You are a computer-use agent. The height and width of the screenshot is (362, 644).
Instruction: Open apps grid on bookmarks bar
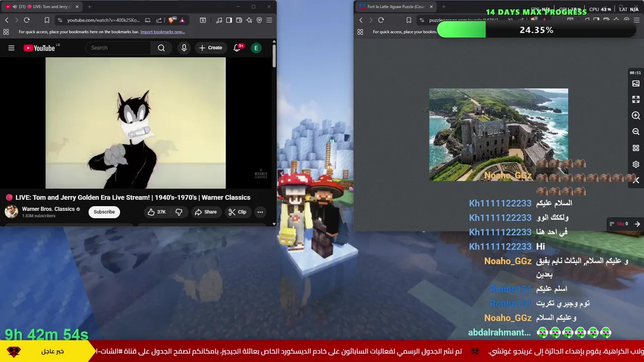[x=6, y=32]
